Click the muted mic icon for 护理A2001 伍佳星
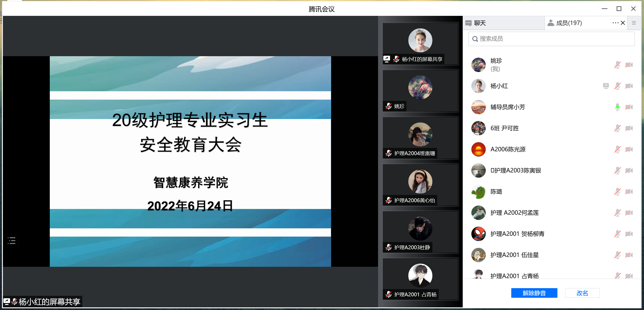The width and height of the screenshot is (644, 310). point(617,255)
